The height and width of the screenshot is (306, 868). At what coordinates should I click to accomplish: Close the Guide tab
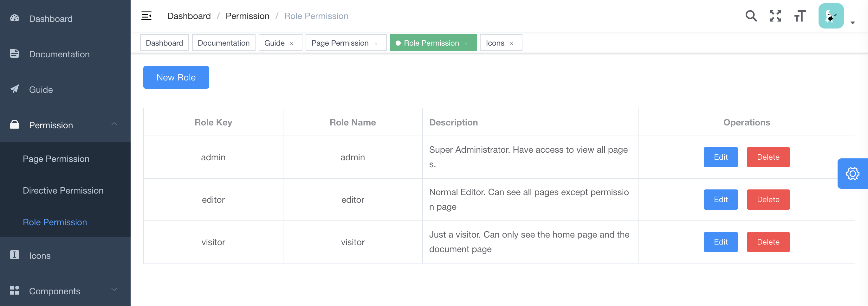(292, 43)
